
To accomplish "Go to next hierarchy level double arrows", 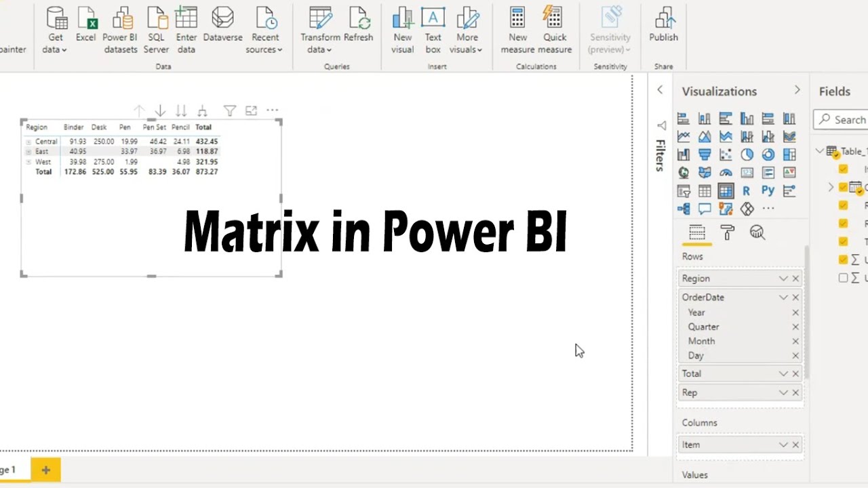I will click(x=181, y=110).
